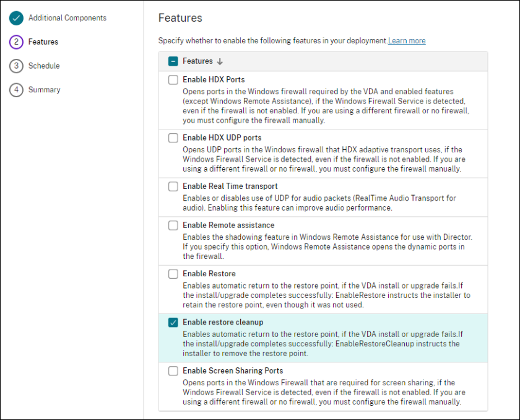Go to the Schedule step
Screen dimensions: 520x420
44,66
